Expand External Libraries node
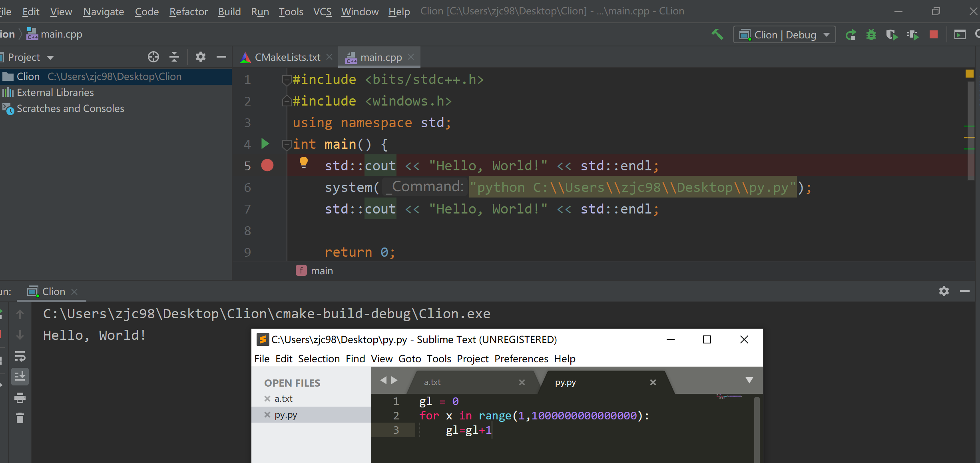Image resolution: width=980 pixels, height=463 pixels. tap(55, 92)
